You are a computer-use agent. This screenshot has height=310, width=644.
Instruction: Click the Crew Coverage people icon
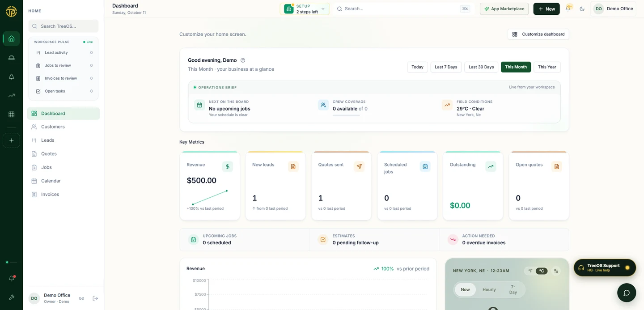(323, 105)
